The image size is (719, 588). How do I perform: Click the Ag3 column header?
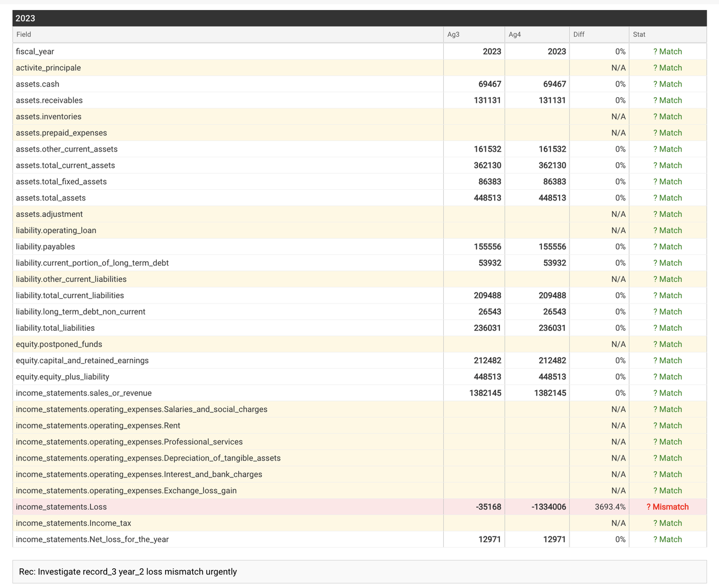tap(452, 34)
